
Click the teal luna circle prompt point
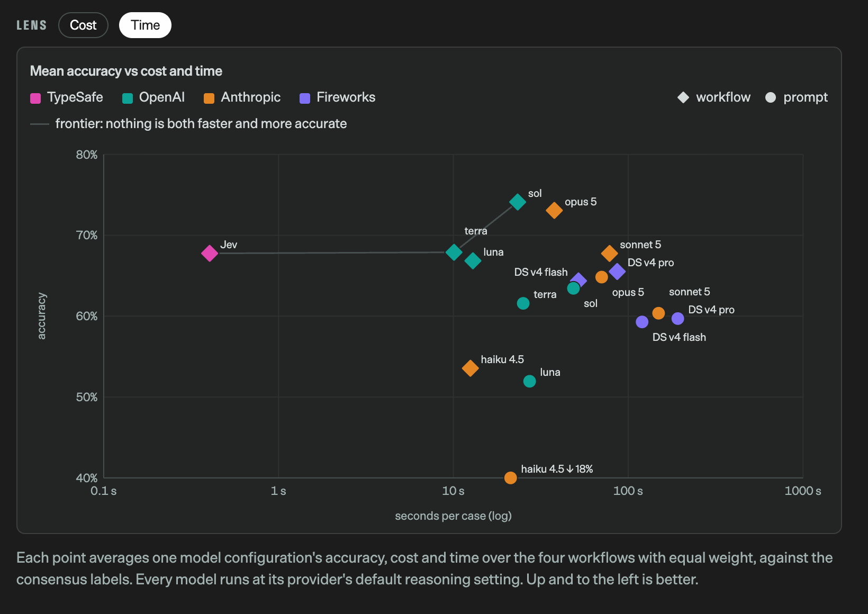point(529,381)
